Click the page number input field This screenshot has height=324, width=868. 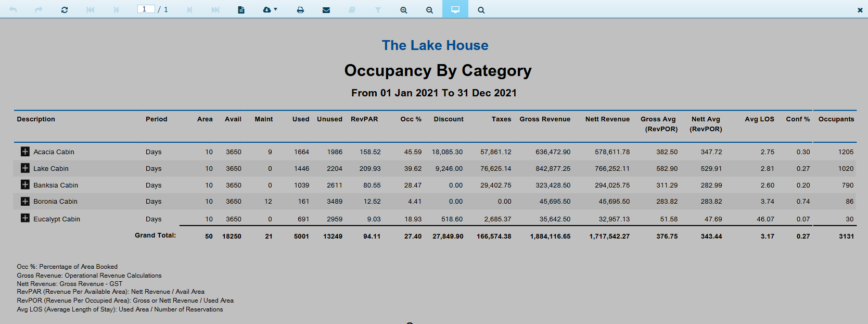[146, 9]
